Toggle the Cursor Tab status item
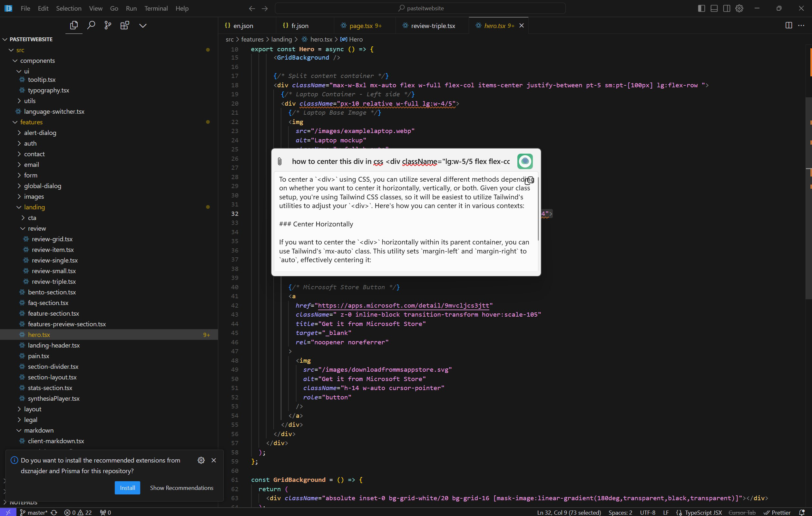812x516 pixels. point(742,512)
